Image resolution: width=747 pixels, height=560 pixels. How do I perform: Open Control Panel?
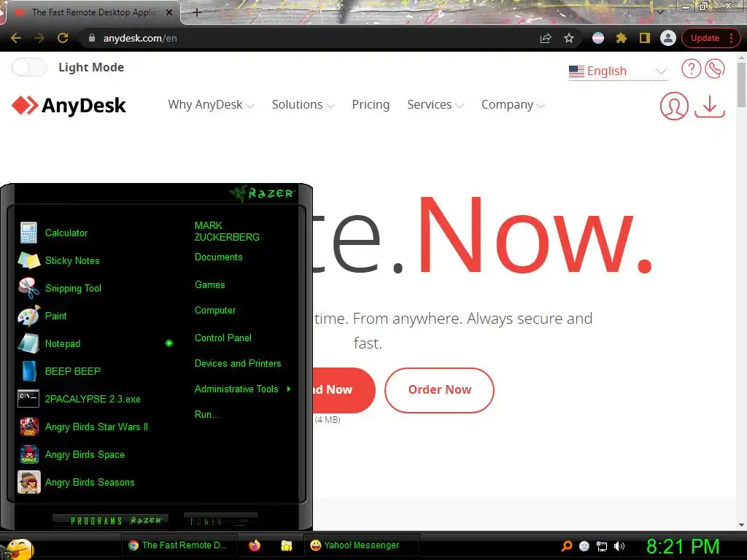click(x=223, y=338)
